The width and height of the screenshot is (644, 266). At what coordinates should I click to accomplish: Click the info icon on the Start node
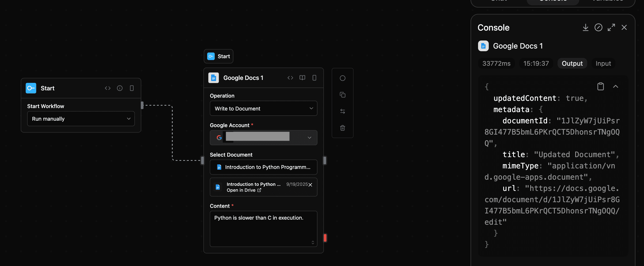pos(120,88)
